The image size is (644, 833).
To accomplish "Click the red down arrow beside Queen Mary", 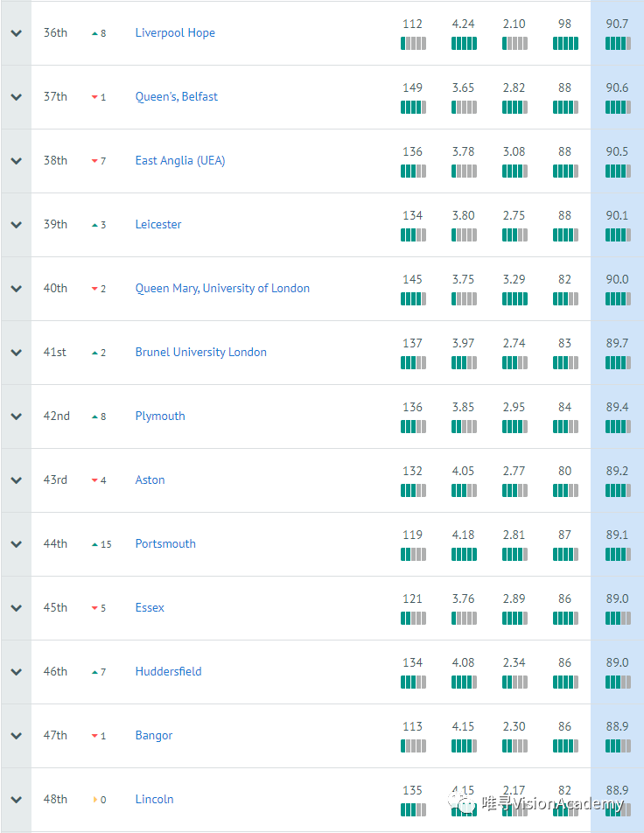I will tap(94, 289).
